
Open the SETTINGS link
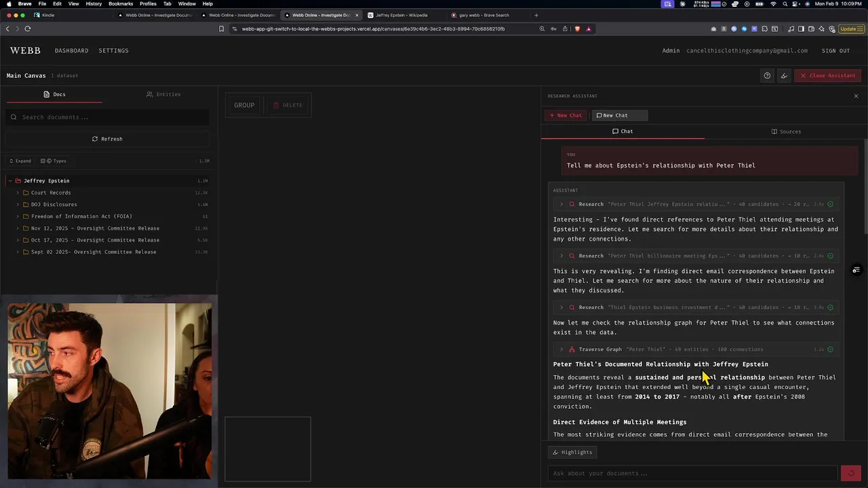[113, 51]
